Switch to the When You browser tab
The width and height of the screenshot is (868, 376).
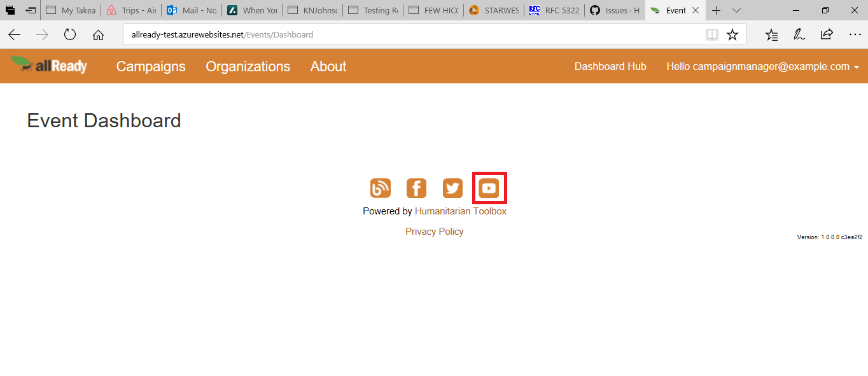pyautogui.click(x=252, y=10)
